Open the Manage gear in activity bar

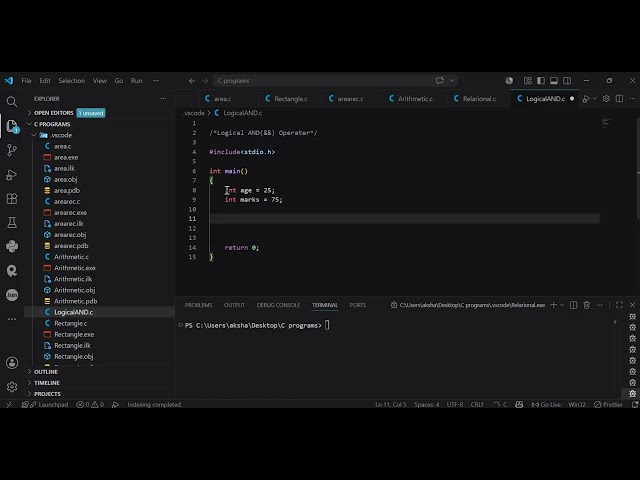pos(12,387)
